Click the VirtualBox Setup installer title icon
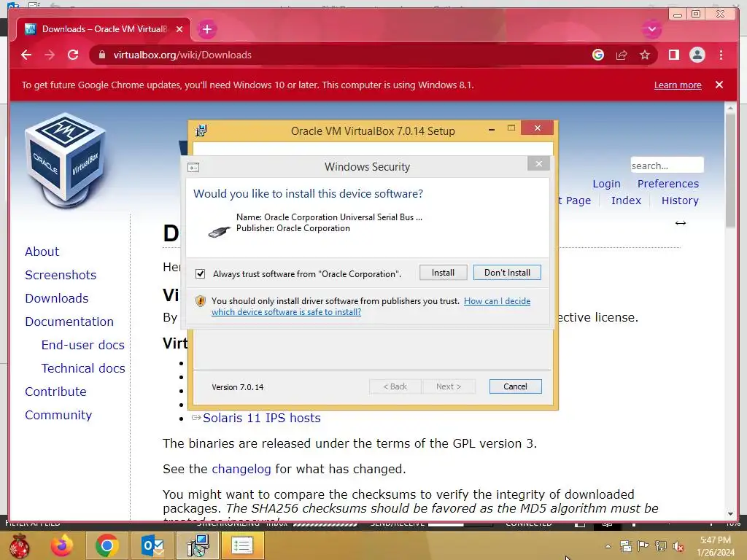 201,131
